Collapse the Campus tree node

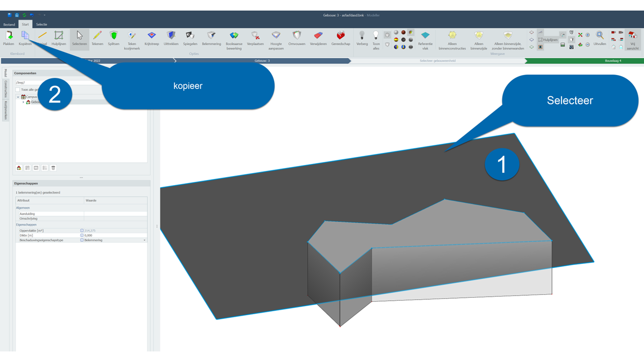click(18, 97)
